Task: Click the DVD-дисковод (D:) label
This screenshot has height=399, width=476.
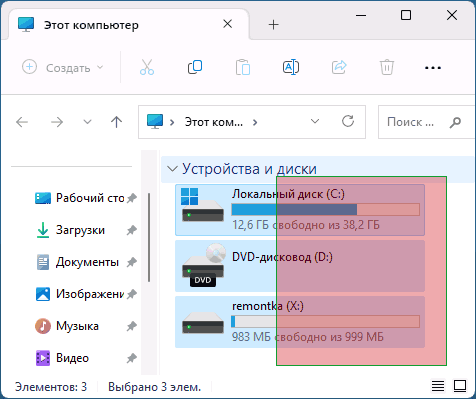Action: click(x=282, y=257)
